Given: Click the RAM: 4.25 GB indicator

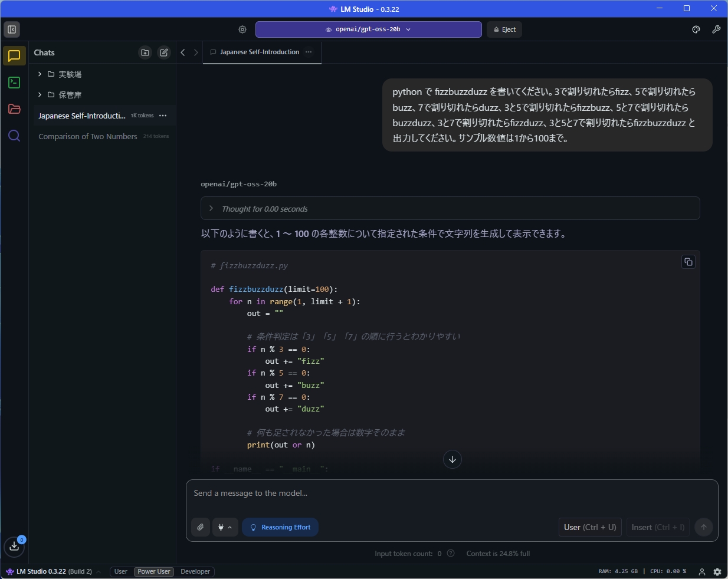Looking at the screenshot, I should [618, 571].
